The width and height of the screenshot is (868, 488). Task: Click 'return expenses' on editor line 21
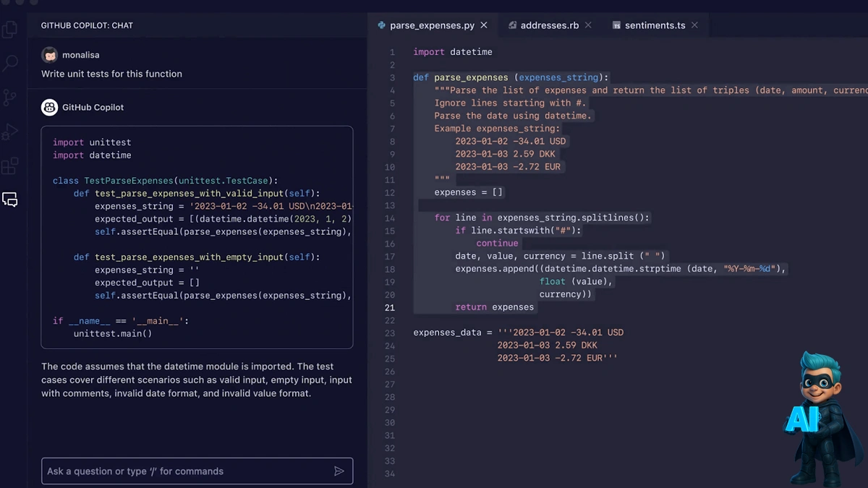[x=495, y=307]
